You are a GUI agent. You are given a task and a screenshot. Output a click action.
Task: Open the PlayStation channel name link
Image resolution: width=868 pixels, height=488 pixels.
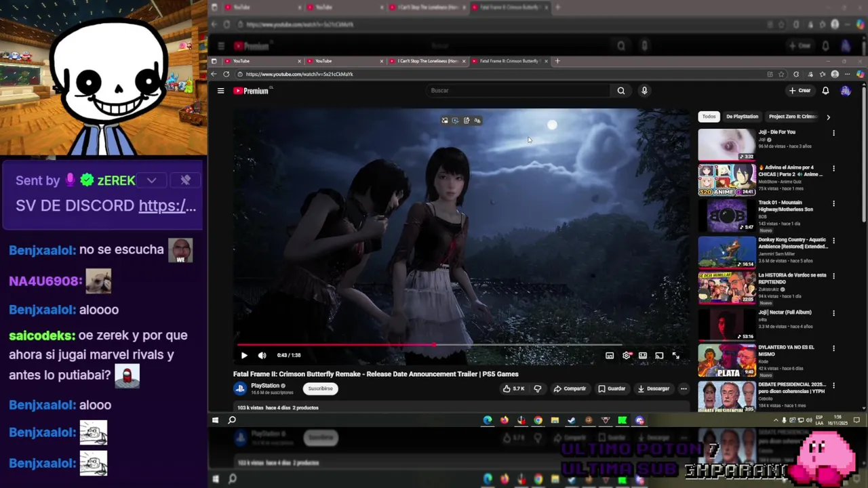click(265, 386)
